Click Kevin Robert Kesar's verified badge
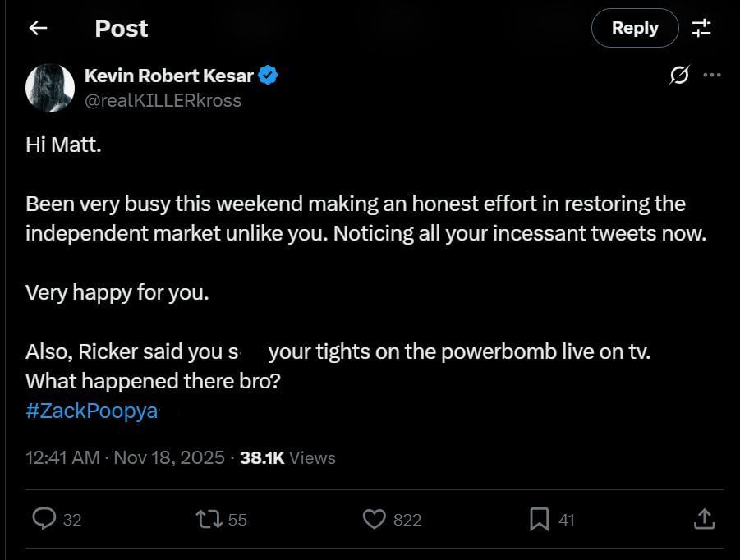740x560 pixels. click(267, 75)
